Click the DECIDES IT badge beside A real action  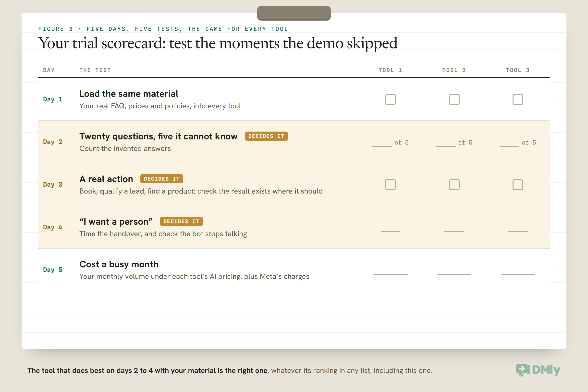pyautogui.click(x=162, y=179)
